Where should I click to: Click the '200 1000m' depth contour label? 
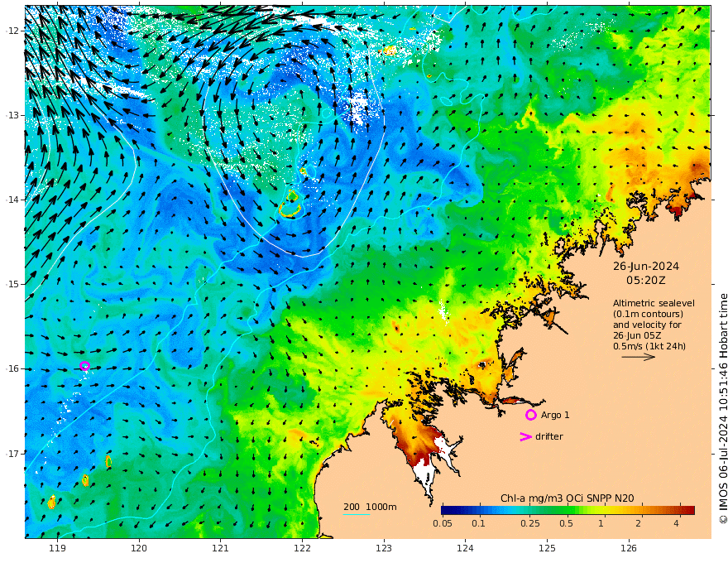click(x=370, y=507)
